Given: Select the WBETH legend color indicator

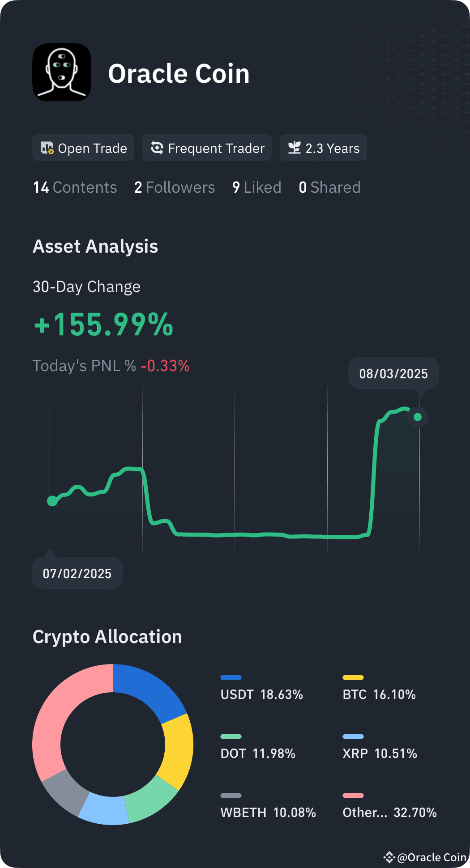Looking at the screenshot, I should [231, 795].
